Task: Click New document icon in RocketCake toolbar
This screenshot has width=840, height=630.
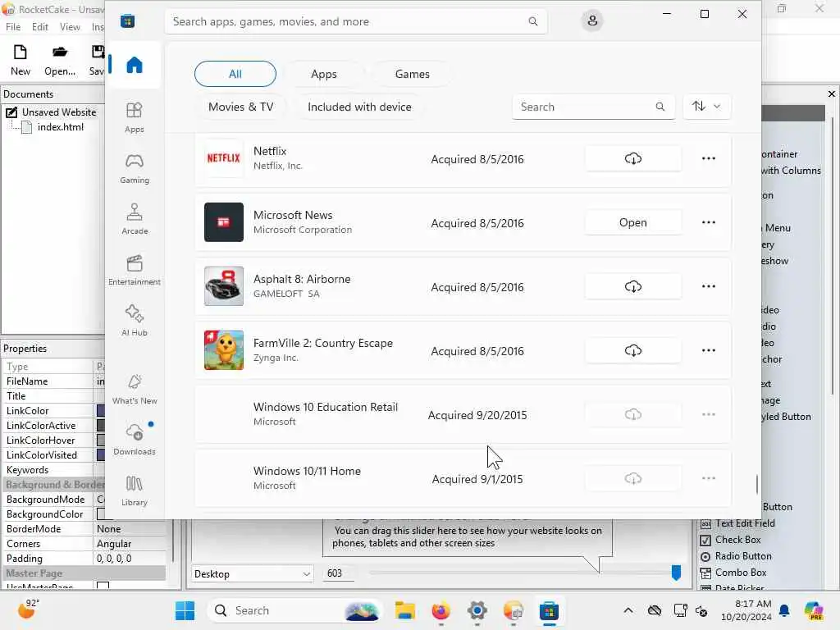Action: [x=21, y=59]
